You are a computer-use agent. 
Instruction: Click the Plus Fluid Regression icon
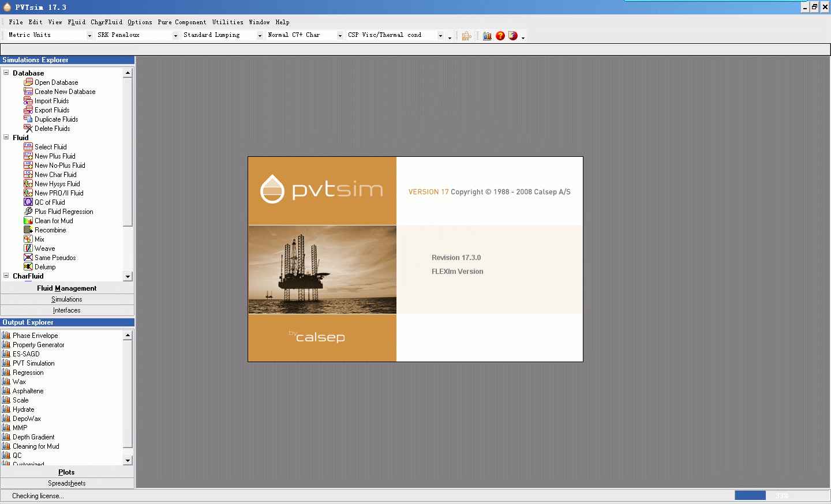click(x=28, y=212)
